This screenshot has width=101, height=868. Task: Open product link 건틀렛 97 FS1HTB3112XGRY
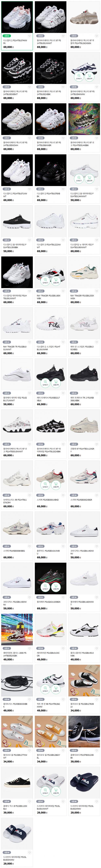pos(82,450)
